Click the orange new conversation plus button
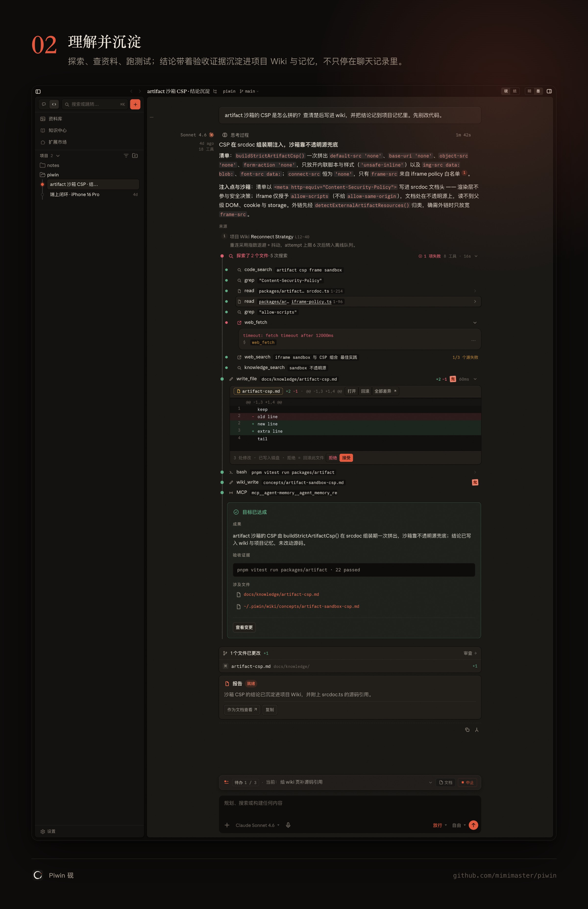The height and width of the screenshot is (909, 588). (x=135, y=104)
